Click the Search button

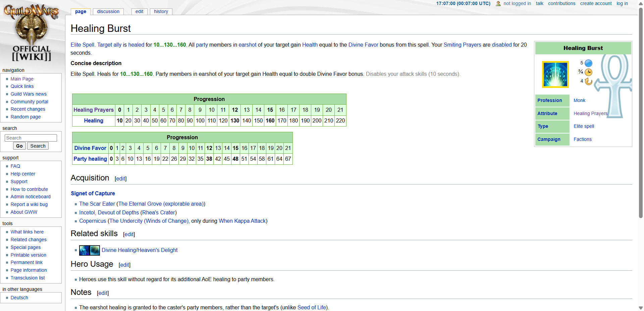[38, 146]
